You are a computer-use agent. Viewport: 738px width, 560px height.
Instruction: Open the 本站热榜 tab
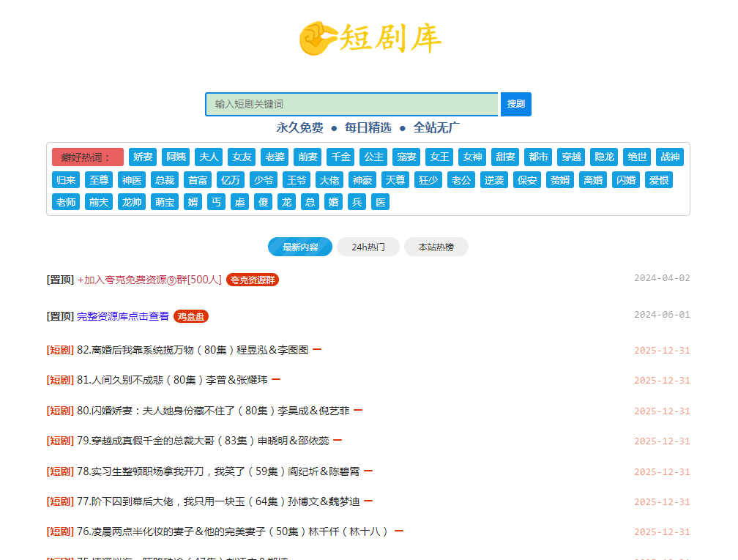pos(436,247)
